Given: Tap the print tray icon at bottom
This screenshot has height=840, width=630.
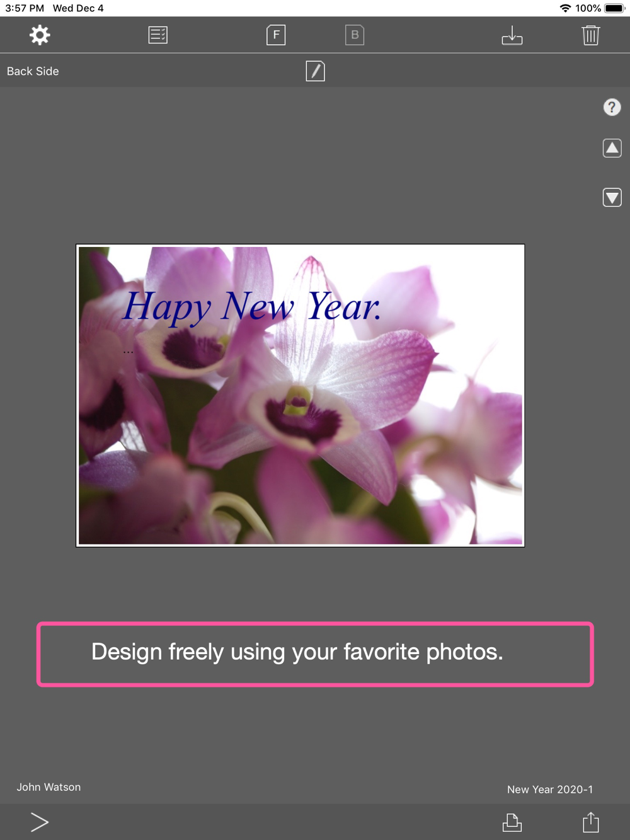Looking at the screenshot, I should pos(512,822).
